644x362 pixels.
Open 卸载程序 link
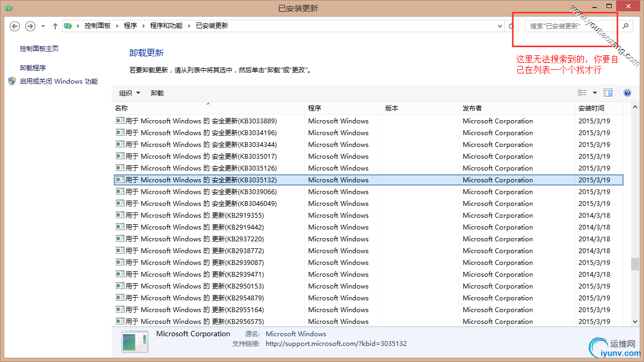coord(33,68)
